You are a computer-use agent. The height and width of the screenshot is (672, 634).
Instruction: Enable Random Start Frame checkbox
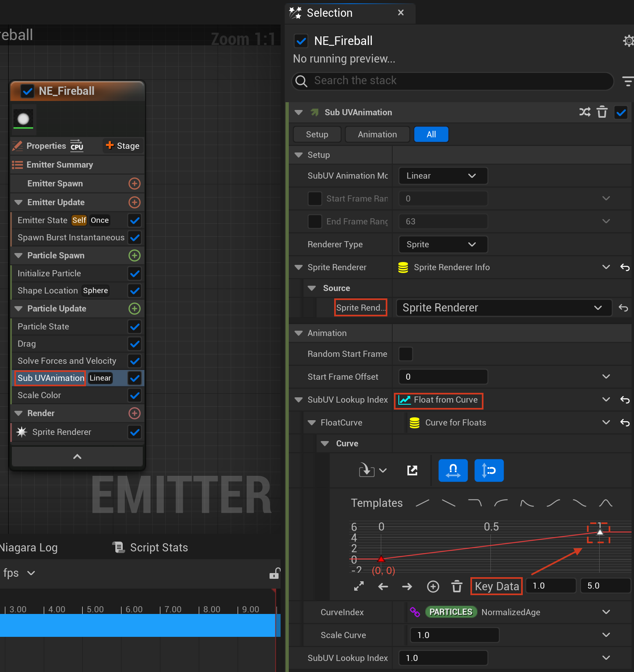point(405,354)
